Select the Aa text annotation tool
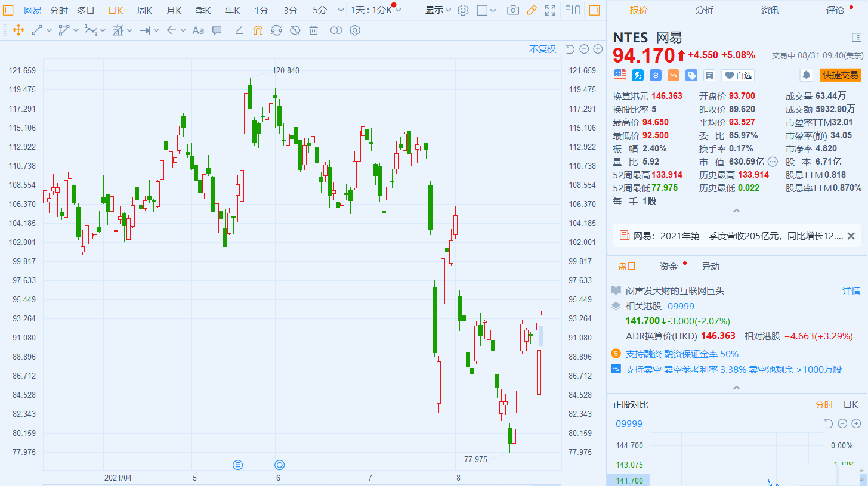The image size is (868, 486). click(x=198, y=30)
